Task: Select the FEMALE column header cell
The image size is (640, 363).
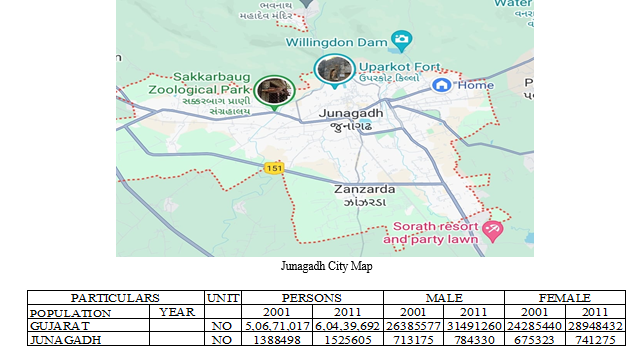Action: point(565,297)
